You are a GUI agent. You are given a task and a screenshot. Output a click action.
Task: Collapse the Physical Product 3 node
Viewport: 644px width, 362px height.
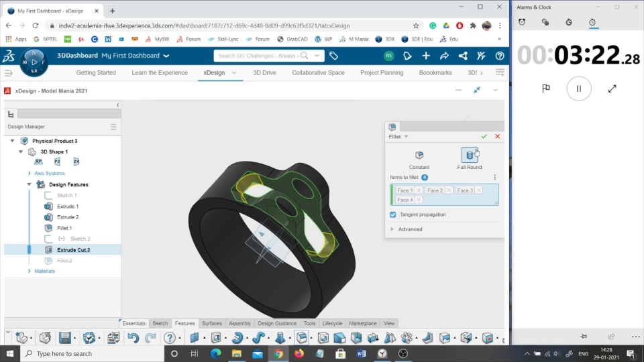(x=12, y=141)
